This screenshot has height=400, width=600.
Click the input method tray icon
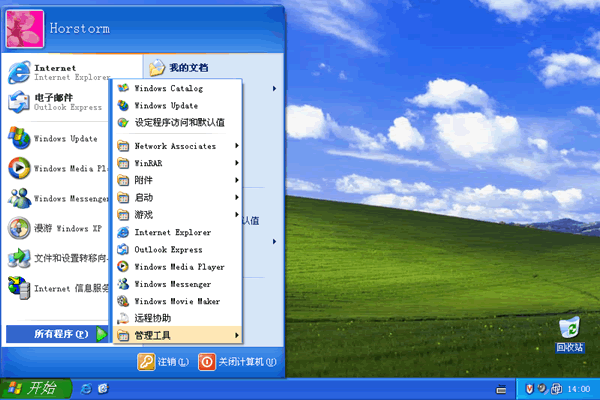[556, 389]
